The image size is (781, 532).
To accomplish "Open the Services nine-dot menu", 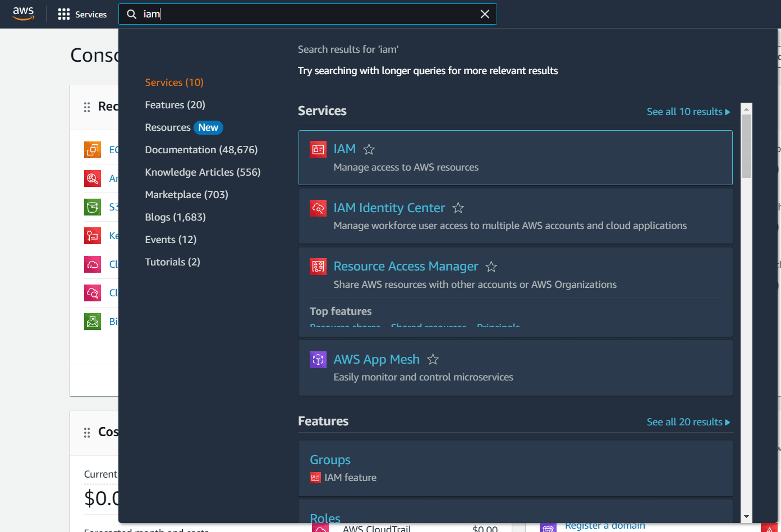I will click(65, 13).
